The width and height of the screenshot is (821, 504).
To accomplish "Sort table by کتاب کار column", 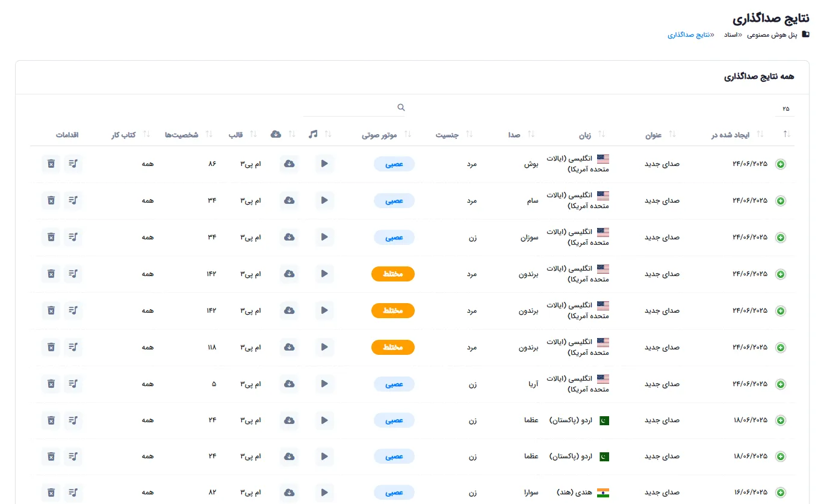I will click(130, 135).
